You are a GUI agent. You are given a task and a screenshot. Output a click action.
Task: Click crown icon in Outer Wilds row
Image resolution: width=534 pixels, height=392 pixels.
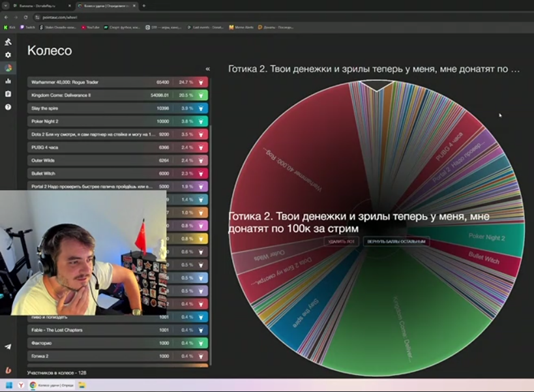[201, 160]
